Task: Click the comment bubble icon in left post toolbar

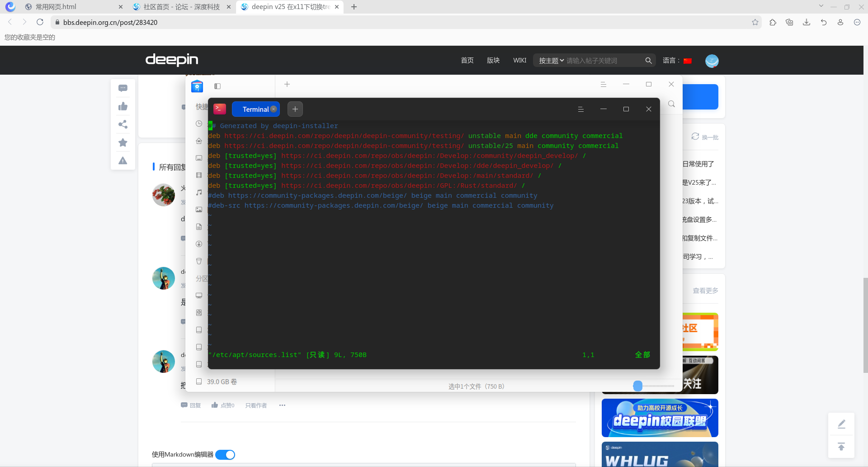Action: click(x=123, y=88)
